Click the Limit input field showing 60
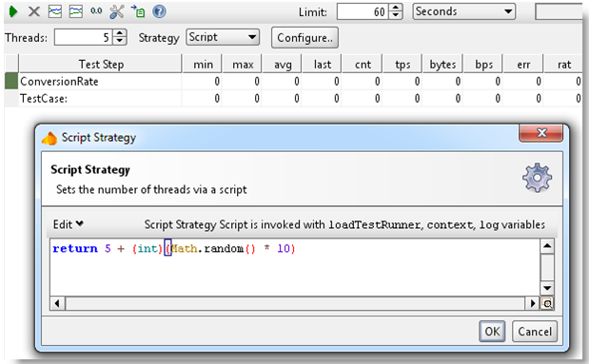The width and height of the screenshot is (589, 364). tap(363, 11)
